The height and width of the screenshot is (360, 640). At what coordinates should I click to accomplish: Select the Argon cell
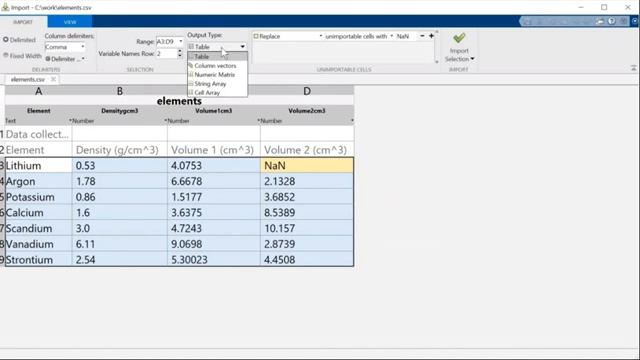click(38, 181)
